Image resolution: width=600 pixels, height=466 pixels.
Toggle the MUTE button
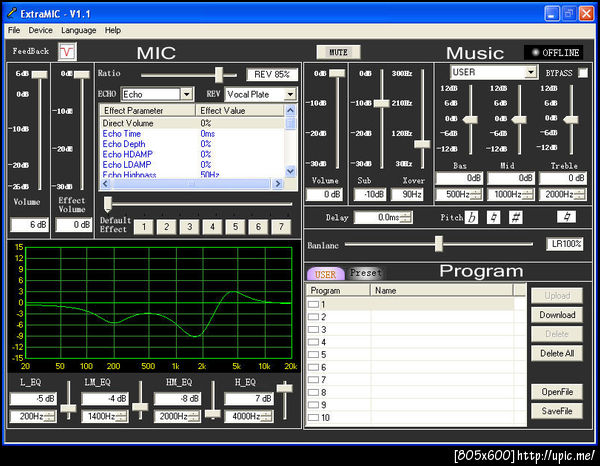[338, 51]
